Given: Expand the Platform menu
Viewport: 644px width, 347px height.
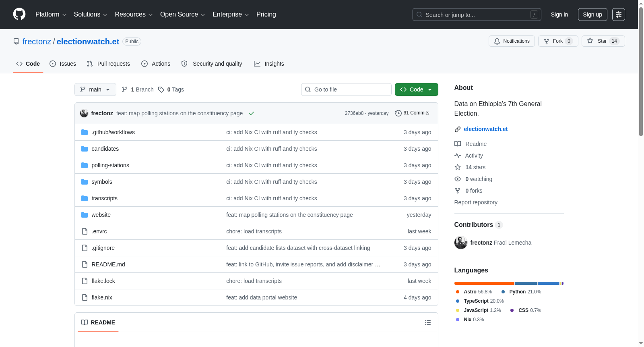Looking at the screenshot, I should click(51, 15).
